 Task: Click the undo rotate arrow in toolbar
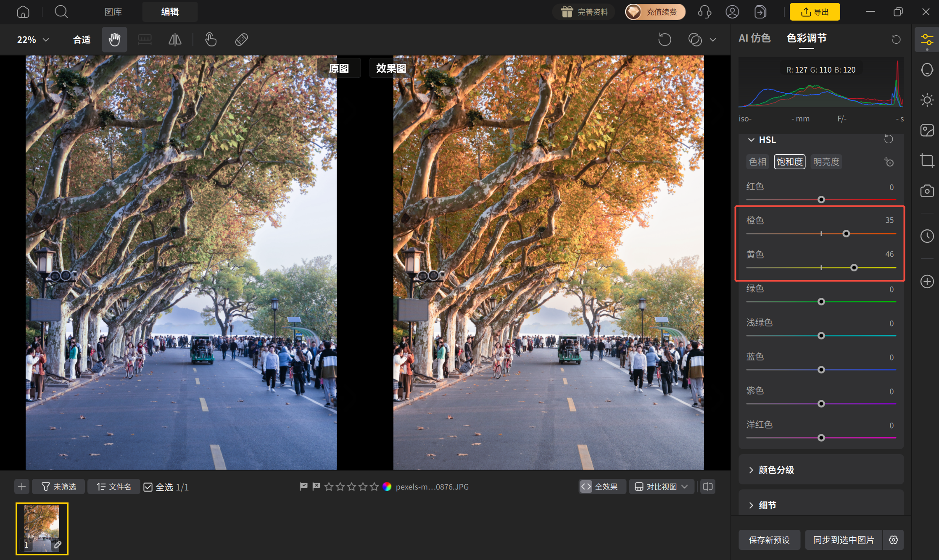pos(665,39)
